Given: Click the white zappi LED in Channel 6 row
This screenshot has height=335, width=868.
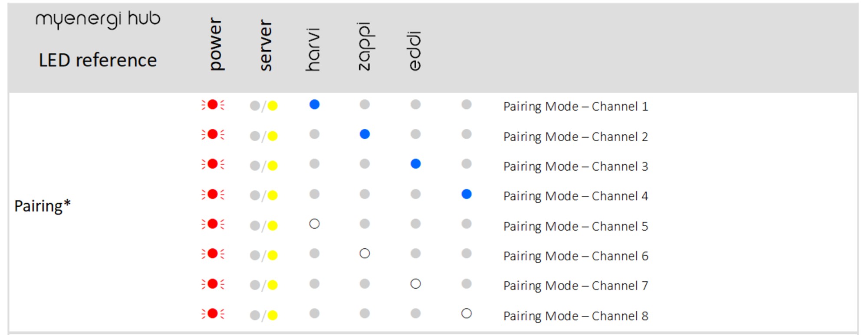Looking at the screenshot, I should click(x=365, y=254).
